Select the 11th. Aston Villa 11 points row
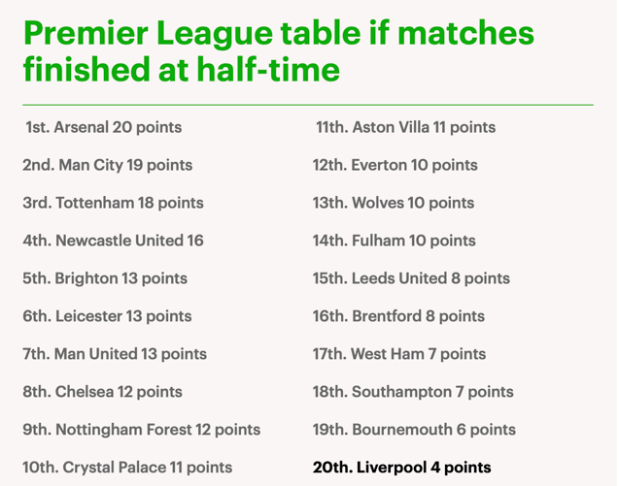619x486 pixels. (405, 128)
